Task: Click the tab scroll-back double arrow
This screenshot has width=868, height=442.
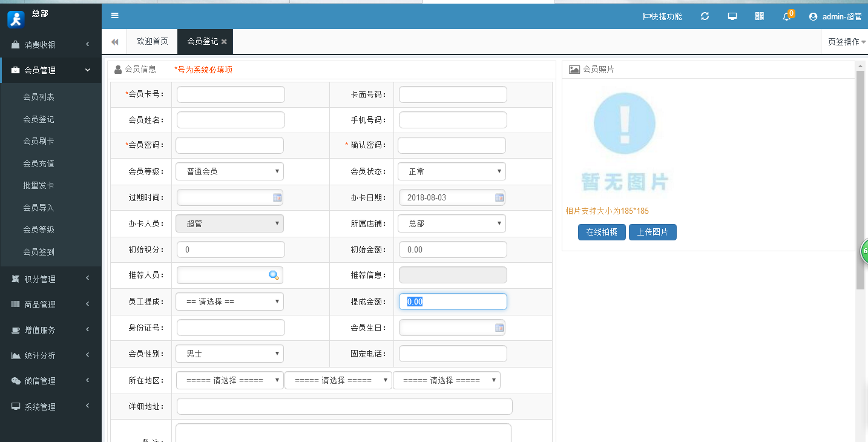Action: (114, 42)
